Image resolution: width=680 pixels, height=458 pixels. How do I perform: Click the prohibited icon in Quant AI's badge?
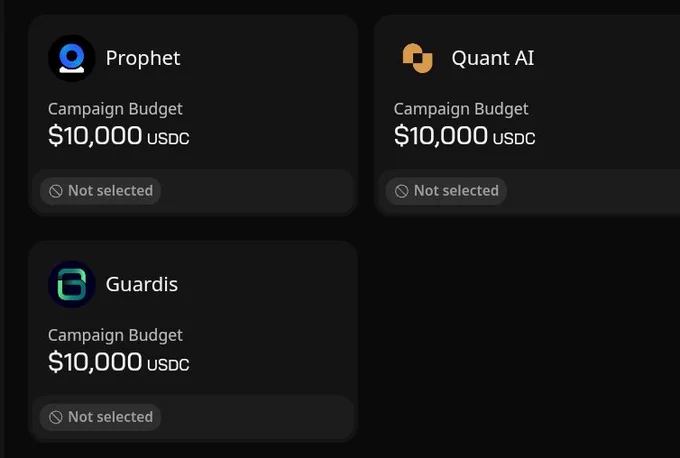click(402, 191)
